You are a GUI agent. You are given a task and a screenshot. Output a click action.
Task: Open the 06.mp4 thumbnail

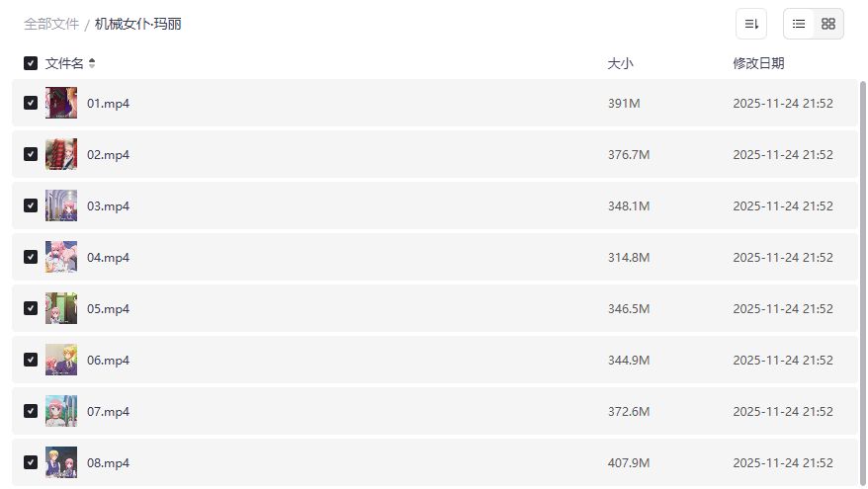pos(61,360)
